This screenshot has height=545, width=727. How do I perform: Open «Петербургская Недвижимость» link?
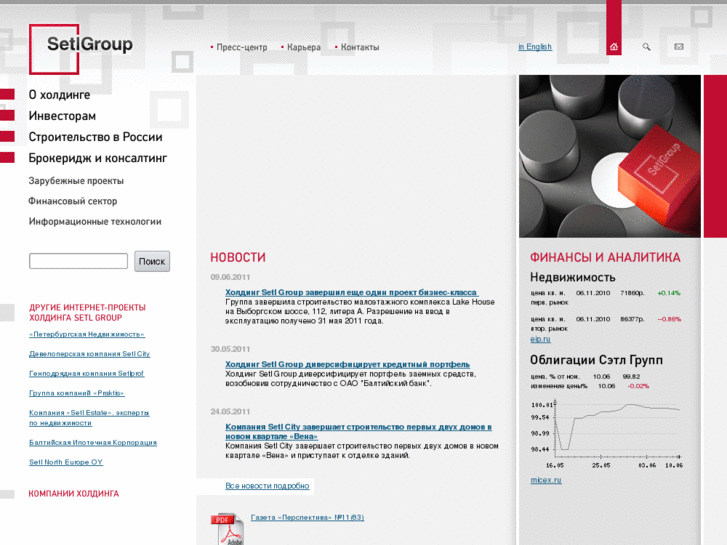pyautogui.click(x=87, y=334)
